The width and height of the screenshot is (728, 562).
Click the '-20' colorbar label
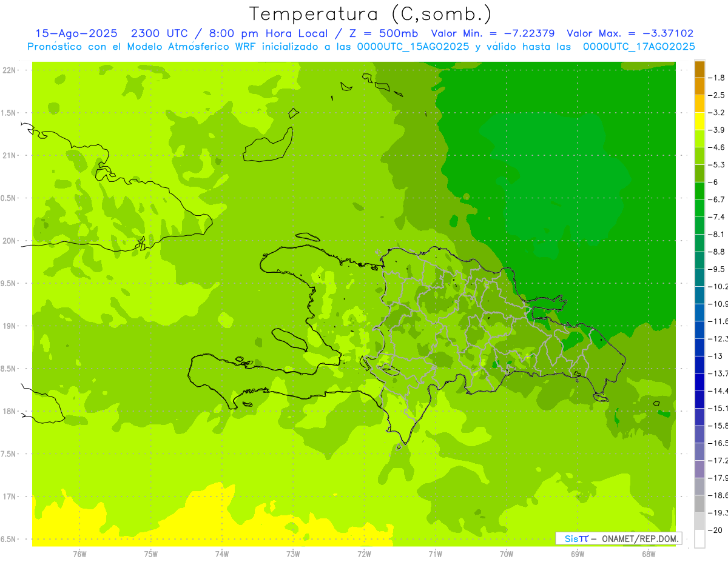[x=716, y=530]
